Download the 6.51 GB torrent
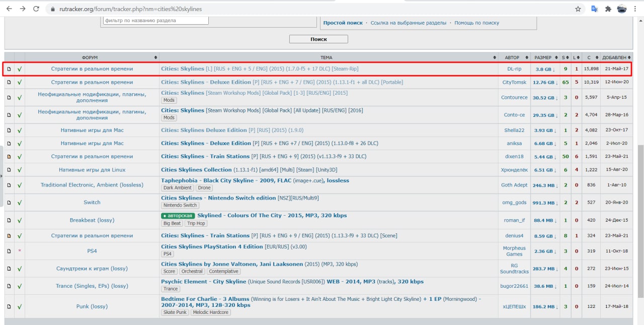This screenshot has height=325, width=644. pos(545,170)
